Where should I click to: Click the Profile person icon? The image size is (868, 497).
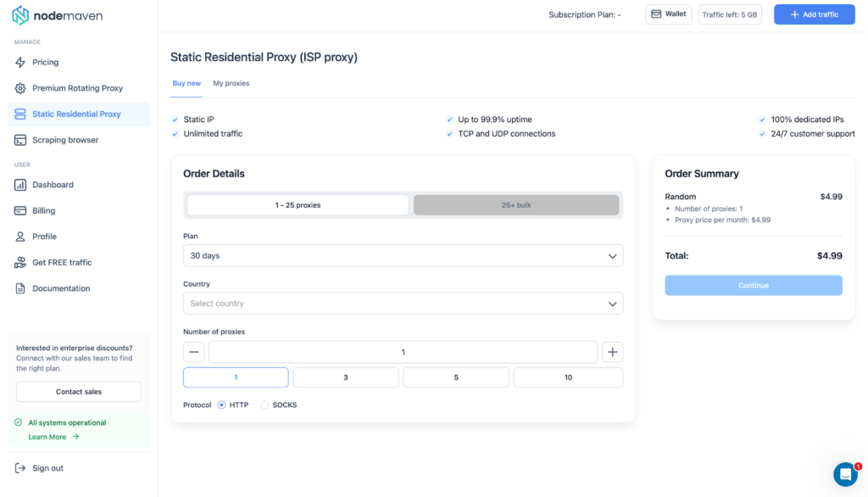point(20,237)
